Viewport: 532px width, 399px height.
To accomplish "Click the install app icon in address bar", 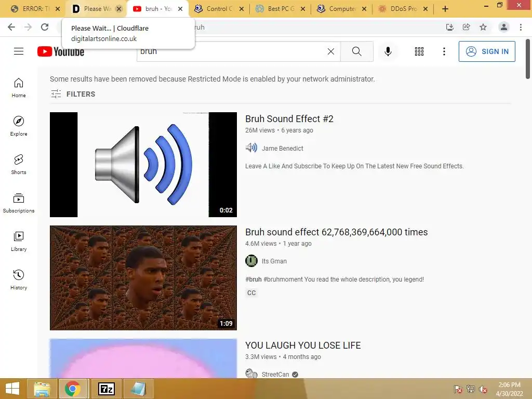I will point(450,27).
